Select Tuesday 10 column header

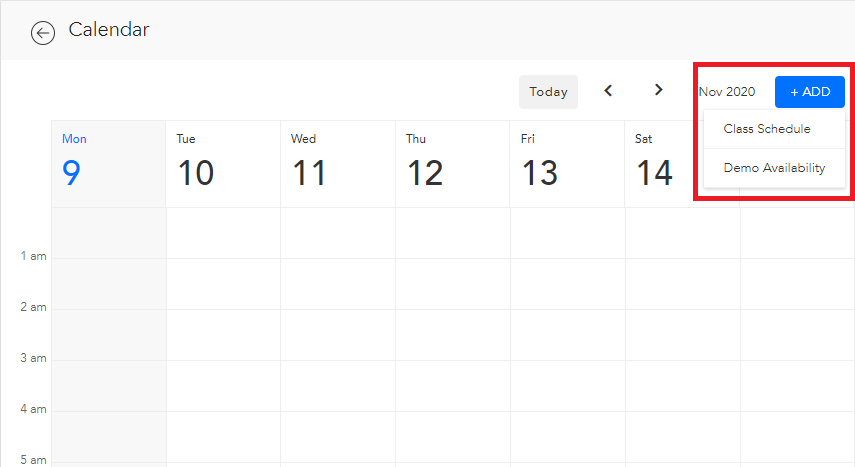point(223,164)
